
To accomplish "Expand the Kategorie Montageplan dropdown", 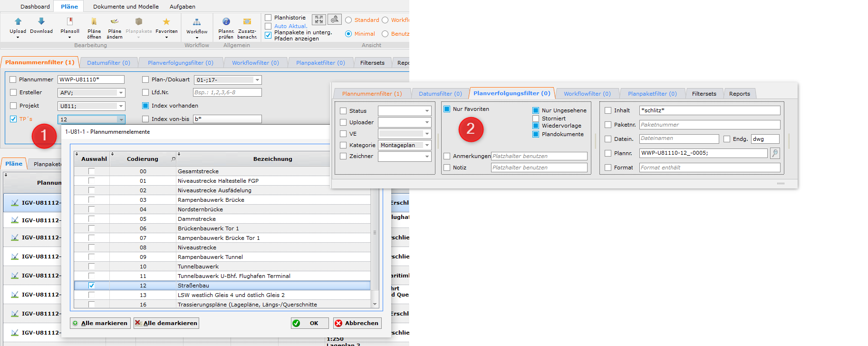I will point(427,145).
